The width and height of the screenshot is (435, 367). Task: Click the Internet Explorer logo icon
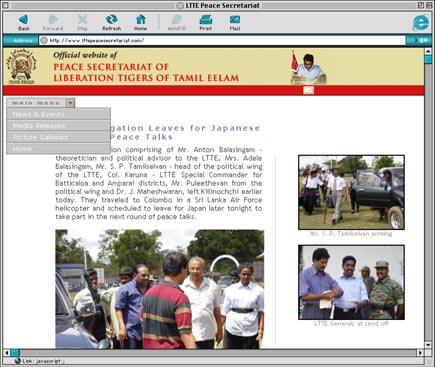coord(421,22)
